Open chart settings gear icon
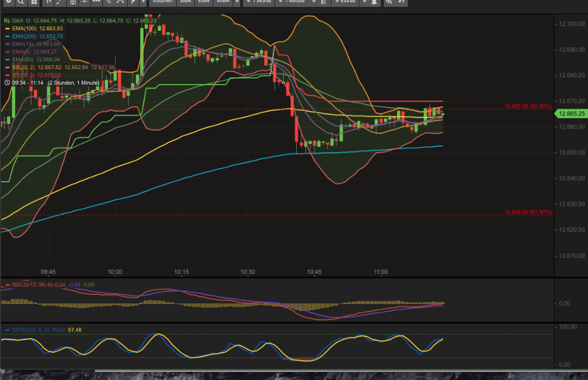 (9, 2)
